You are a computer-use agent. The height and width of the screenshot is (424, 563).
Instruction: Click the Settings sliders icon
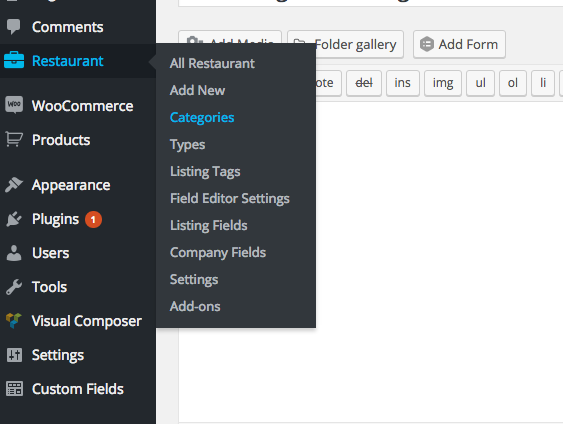point(14,355)
